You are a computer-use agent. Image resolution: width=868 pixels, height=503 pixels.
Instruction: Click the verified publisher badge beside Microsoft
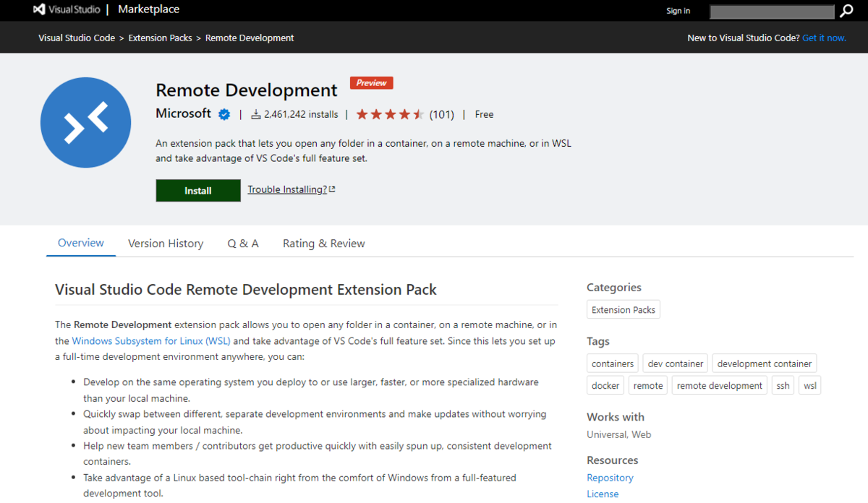click(224, 114)
